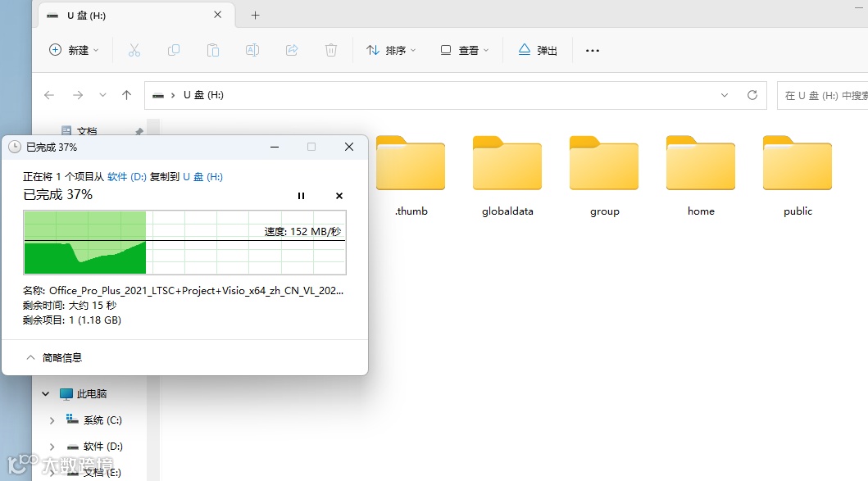This screenshot has width=868, height=481.
Task: Click the copy speed progress graph
Action: tap(185, 243)
